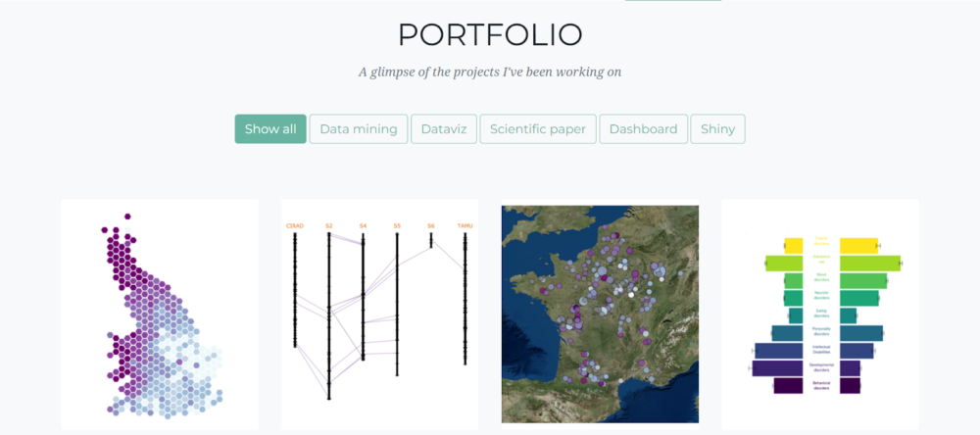
Task: Open the genetic map comparison thumbnail
Action: (x=380, y=314)
